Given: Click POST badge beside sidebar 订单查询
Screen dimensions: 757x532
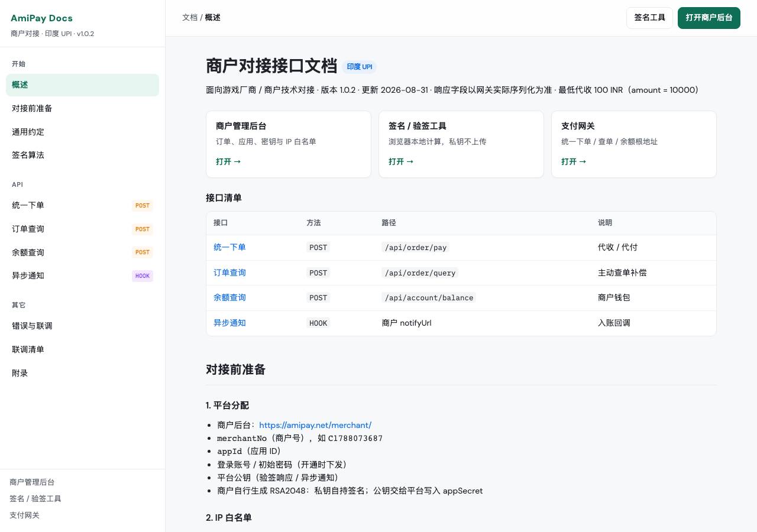Looking at the screenshot, I should point(143,229).
